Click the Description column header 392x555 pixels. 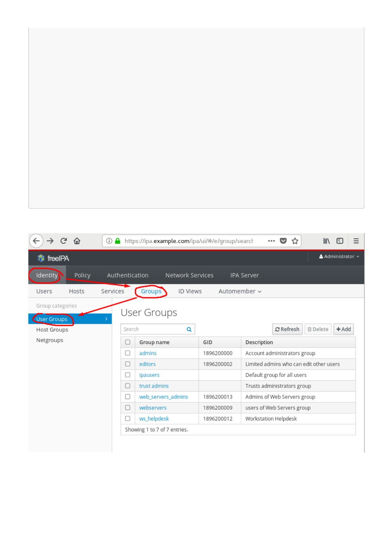tap(259, 342)
